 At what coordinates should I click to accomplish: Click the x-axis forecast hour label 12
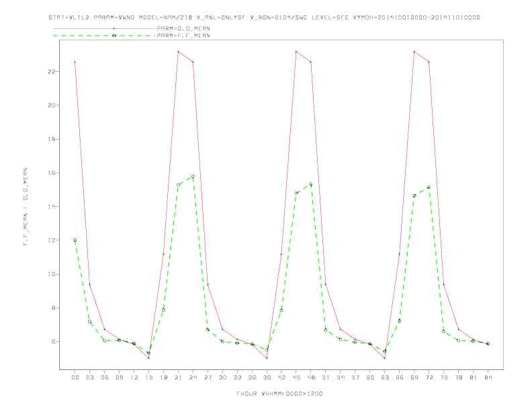coord(134,377)
